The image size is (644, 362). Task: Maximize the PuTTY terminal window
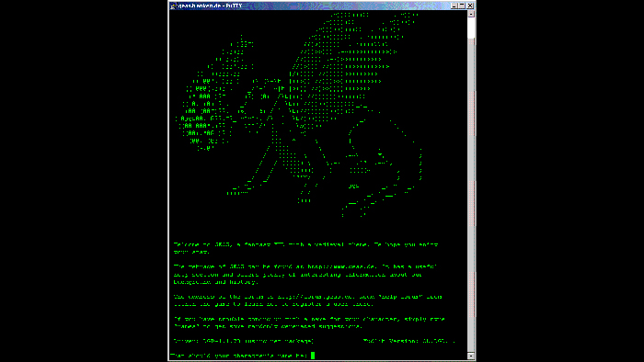(462, 6)
